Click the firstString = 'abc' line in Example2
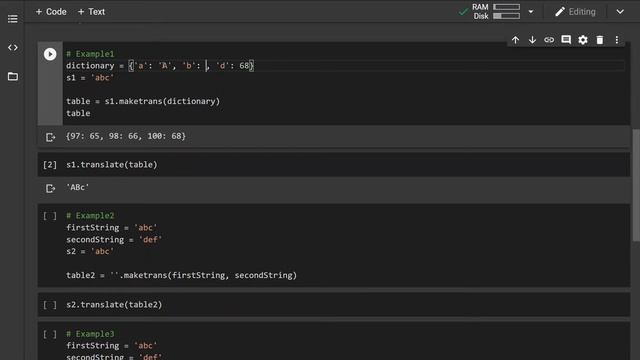The width and height of the screenshot is (640, 360). (x=111, y=227)
